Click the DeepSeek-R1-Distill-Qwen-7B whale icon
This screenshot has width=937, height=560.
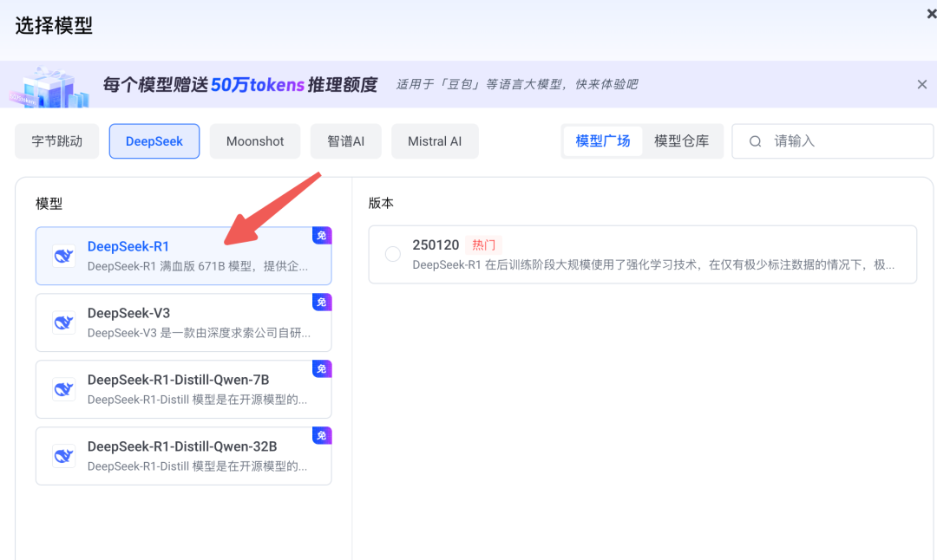coord(63,389)
